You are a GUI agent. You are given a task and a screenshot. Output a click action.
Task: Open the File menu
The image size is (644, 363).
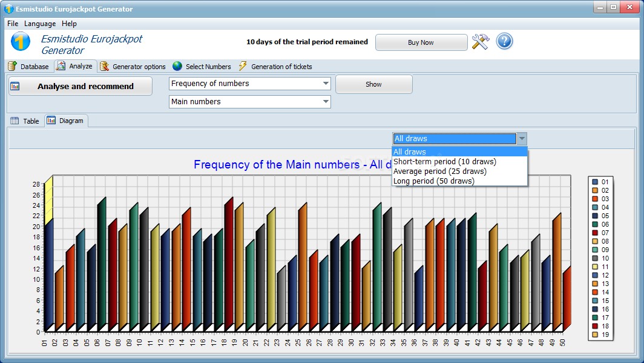tap(13, 24)
